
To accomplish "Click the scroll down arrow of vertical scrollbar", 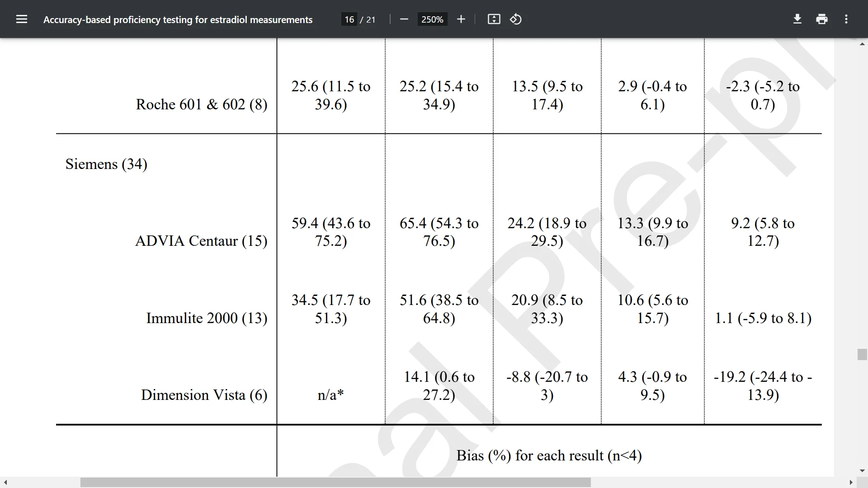I will 862,471.
